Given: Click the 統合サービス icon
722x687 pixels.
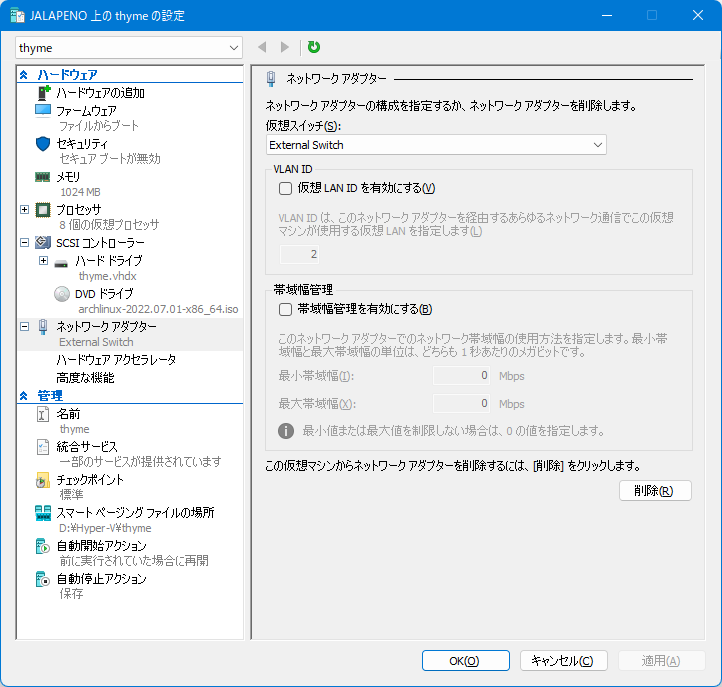Looking at the screenshot, I should coord(42,447).
